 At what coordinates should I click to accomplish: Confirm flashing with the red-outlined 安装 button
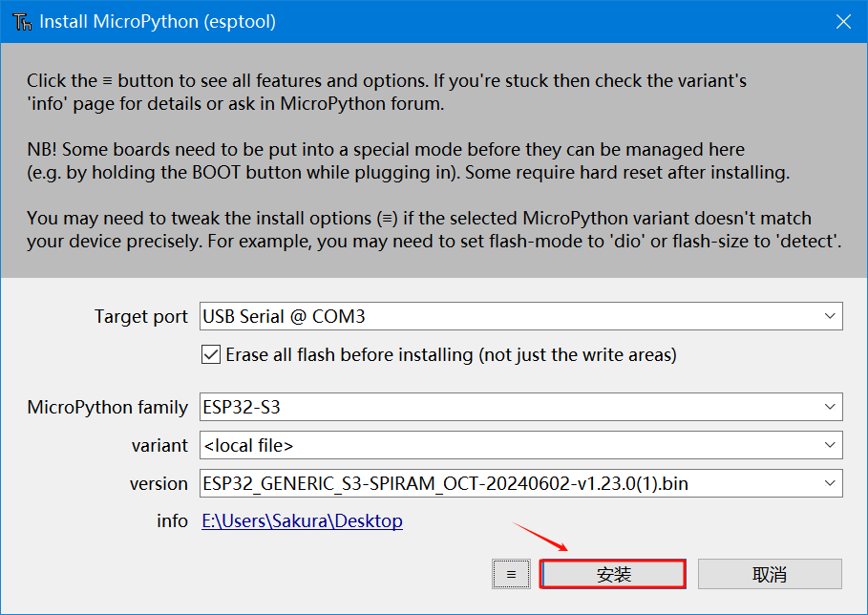612,574
